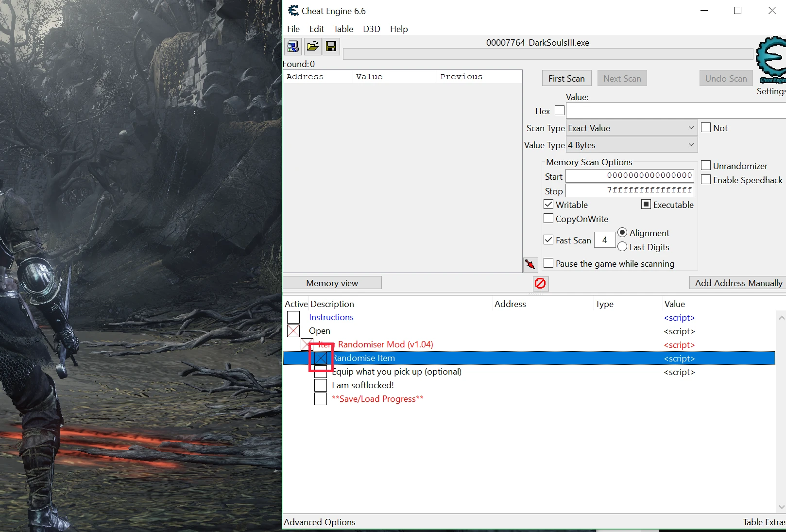This screenshot has height=532, width=786.
Task: Click the Start address field
Action: (x=630, y=176)
